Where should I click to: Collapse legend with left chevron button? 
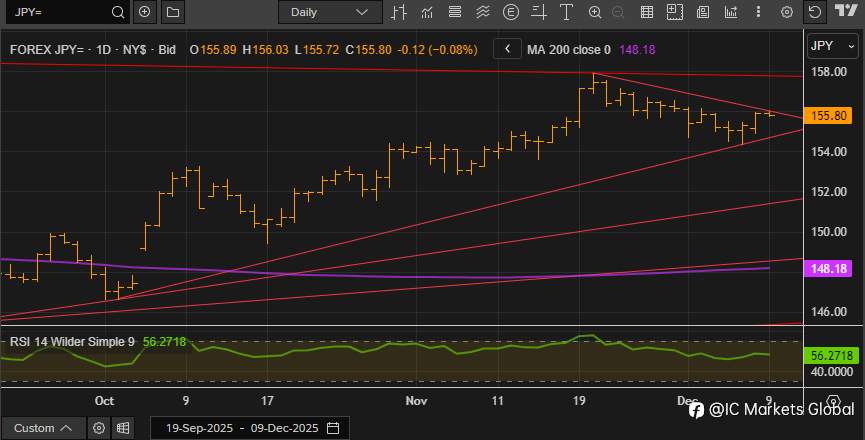tap(507, 49)
